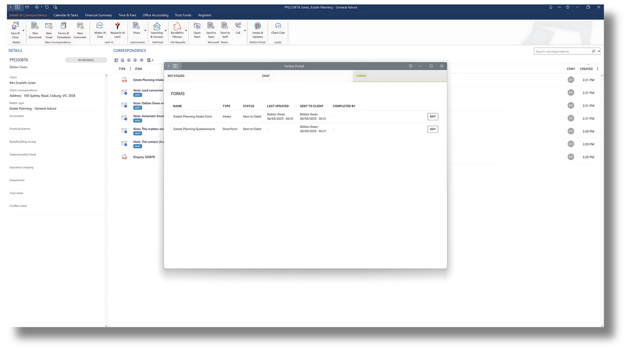Image resolution: width=644 pixels, height=349 pixels.
Task: Open Client Chat under Leads
Action: point(278,29)
